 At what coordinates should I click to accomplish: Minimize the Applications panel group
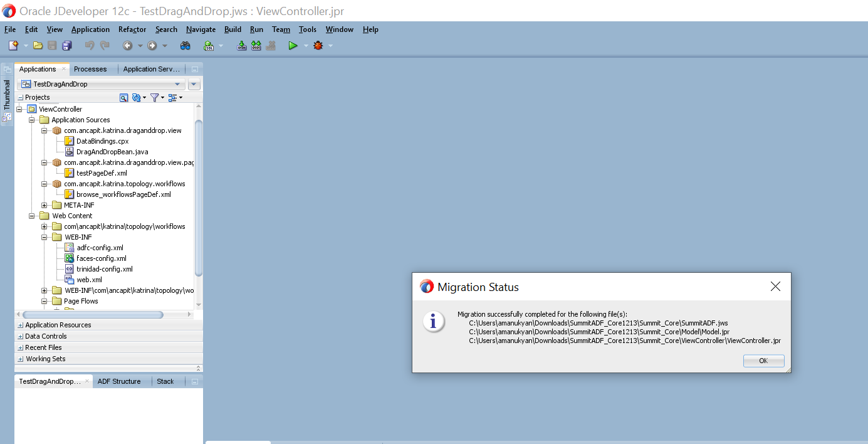(x=195, y=70)
